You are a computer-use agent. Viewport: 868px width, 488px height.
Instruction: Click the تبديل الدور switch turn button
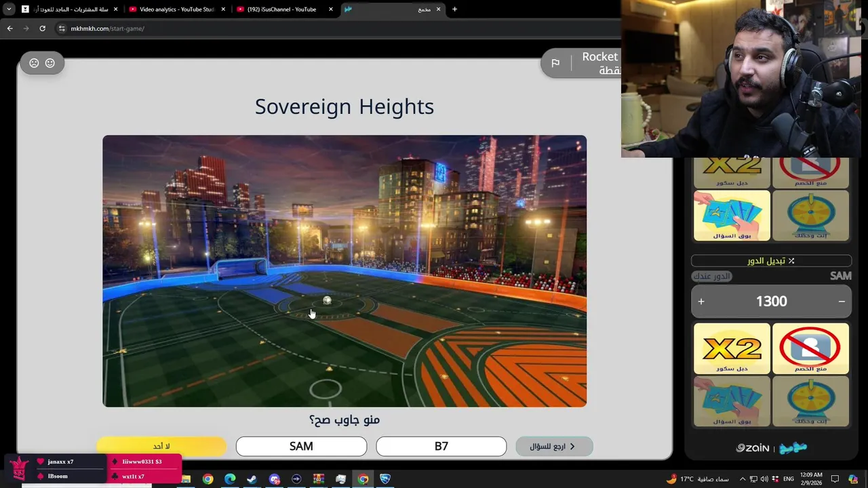coord(771,261)
